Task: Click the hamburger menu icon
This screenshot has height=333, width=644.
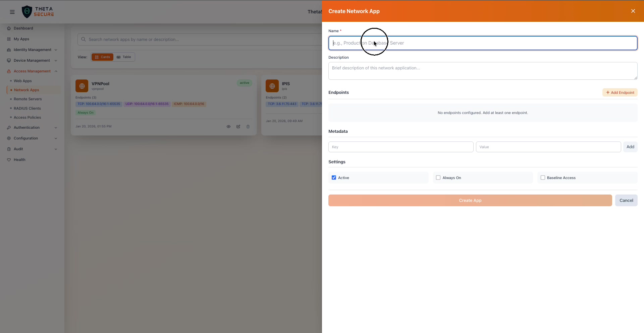Action: pyautogui.click(x=12, y=12)
